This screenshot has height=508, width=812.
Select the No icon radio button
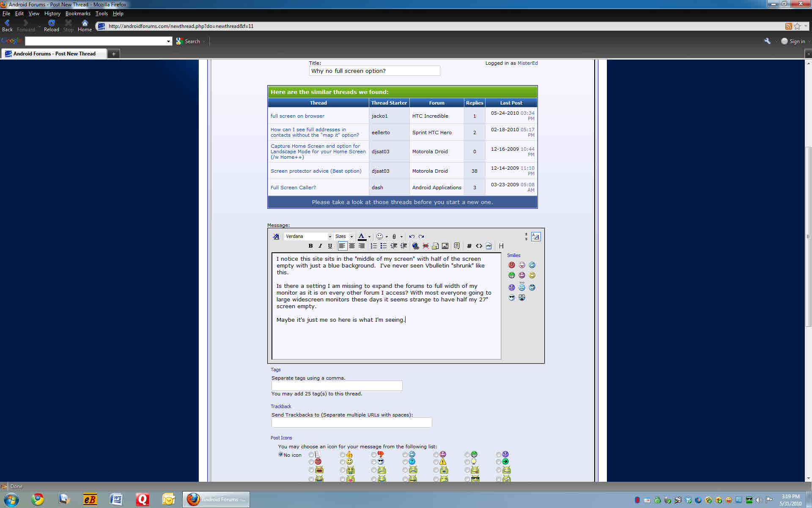(x=280, y=454)
